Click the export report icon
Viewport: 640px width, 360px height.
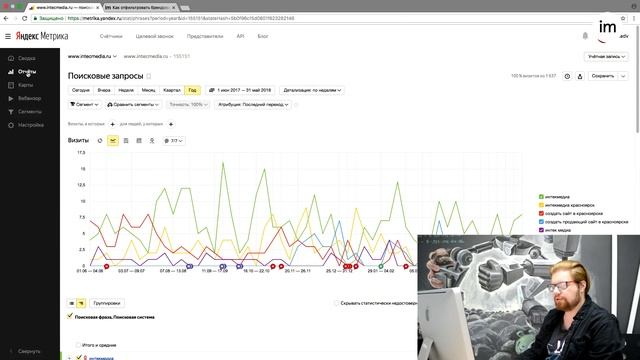pos(580,76)
